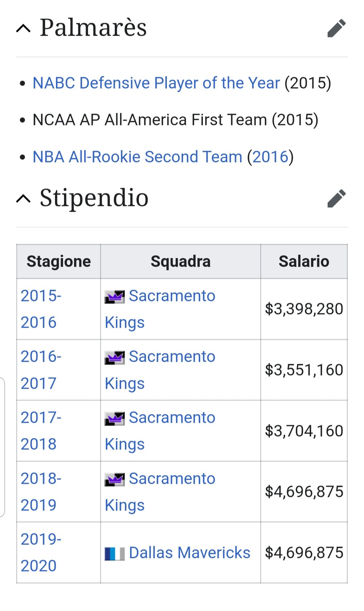Collapse the Stipendio section chevron

tap(23, 199)
